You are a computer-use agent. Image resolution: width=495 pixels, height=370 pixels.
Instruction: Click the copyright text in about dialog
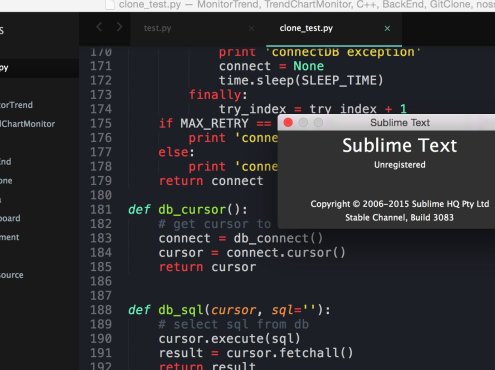[400, 204]
